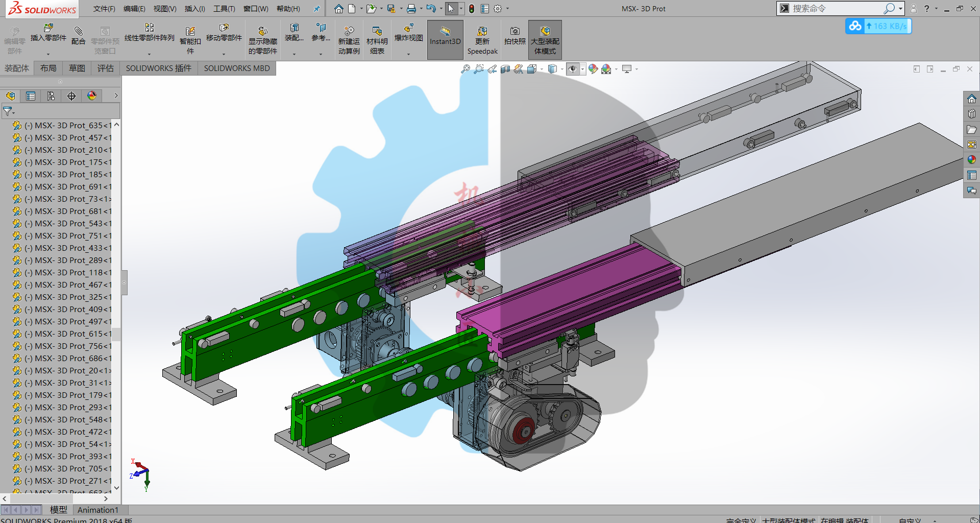The width and height of the screenshot is (980, 523).
Task: Click 拍快照 take snapshot tool
Action: [x=514, y=36]
